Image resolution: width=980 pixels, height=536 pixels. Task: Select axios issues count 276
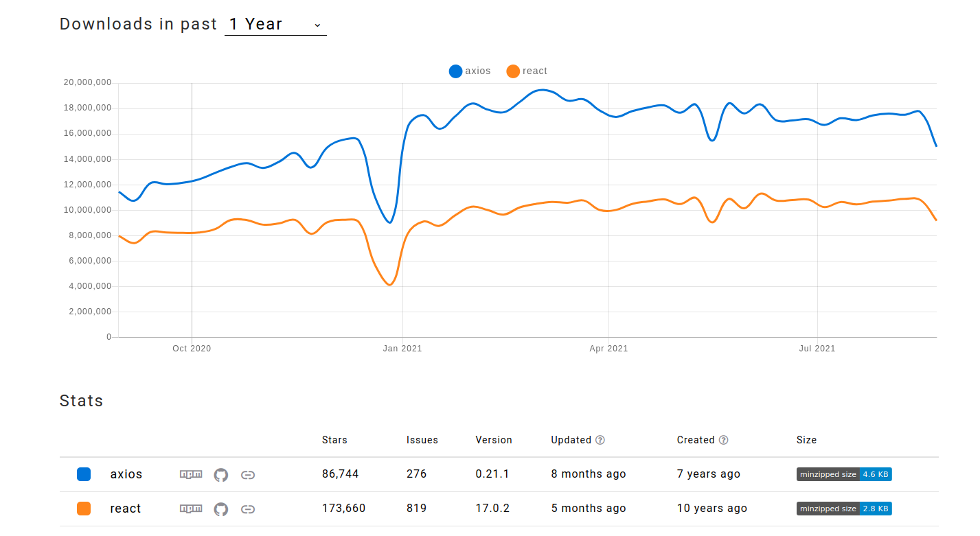pos(416,474)
